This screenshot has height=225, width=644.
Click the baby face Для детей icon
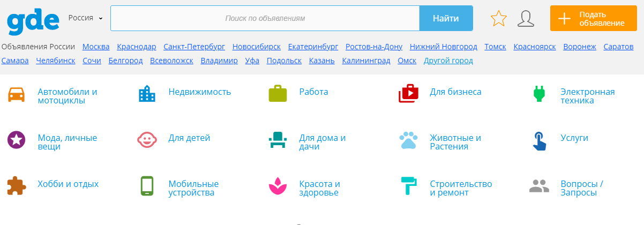[x=147, y=140]
